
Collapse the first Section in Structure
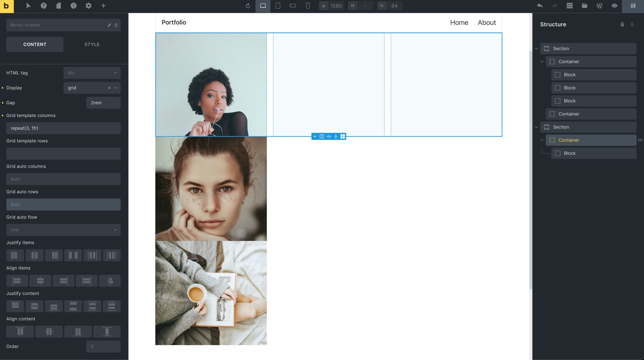point(536,49)
